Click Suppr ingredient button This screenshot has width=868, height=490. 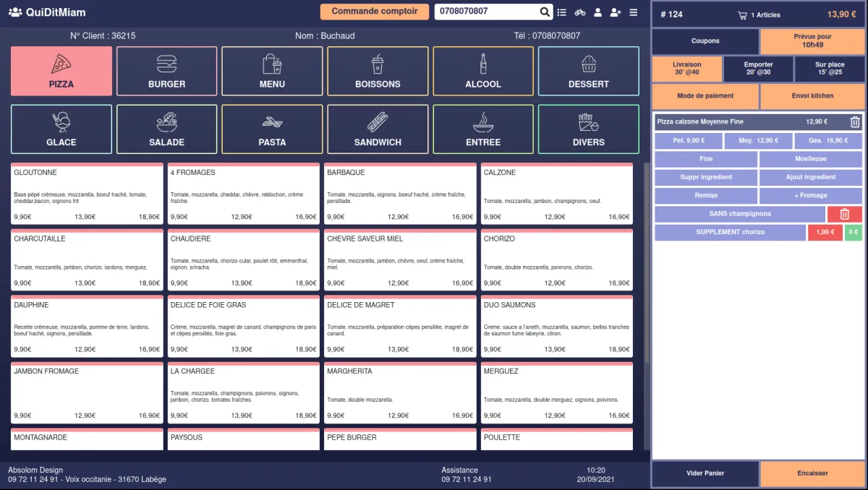706,177
